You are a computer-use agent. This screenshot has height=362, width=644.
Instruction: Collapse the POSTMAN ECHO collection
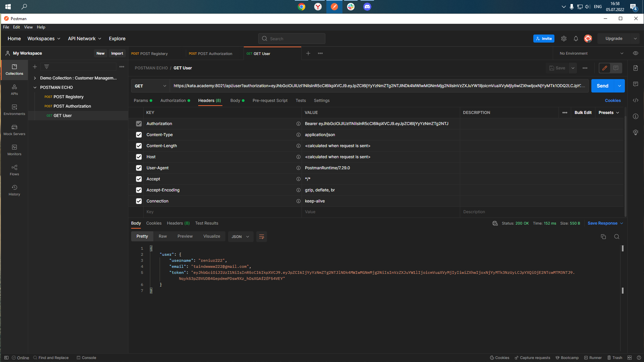point(35,87)
